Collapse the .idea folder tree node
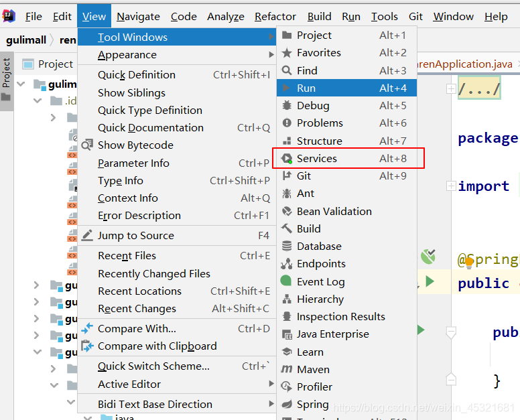The width and height of the screenshot is (520, 420). [x=38, y=100]
